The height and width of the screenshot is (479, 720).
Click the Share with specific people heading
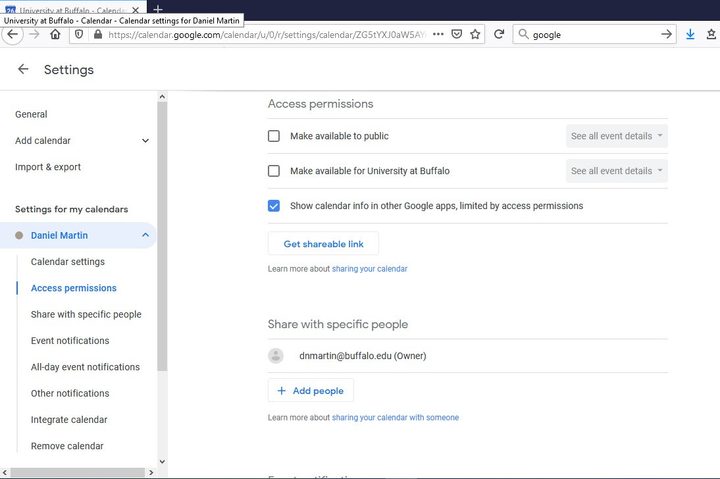coord(338,324)
